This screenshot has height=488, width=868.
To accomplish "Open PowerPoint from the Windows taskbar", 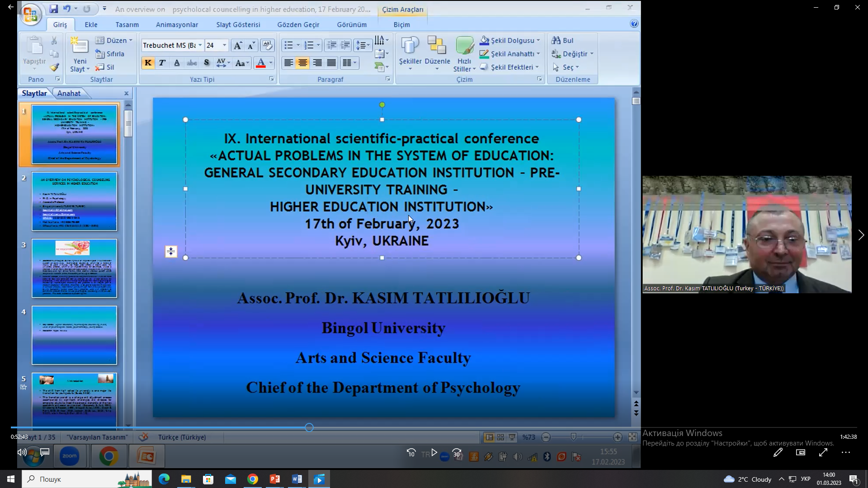I will coord(275,479).
